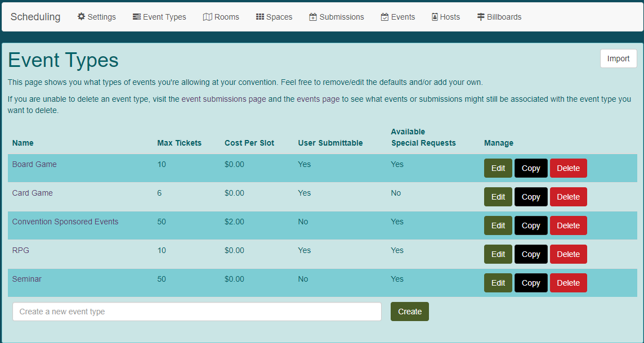Viewport: 644px width, 343px height.
Task: Click the Rooms map icon
Action: click(207, 17)
